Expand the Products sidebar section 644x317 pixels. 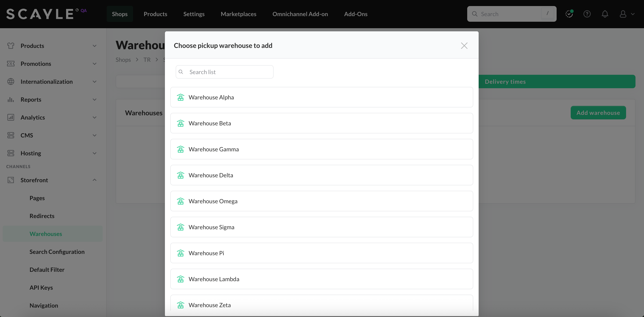click(95, 46)
